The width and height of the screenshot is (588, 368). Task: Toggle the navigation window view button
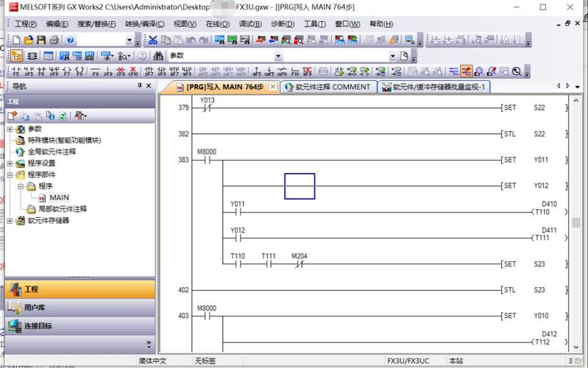[15, 56]
